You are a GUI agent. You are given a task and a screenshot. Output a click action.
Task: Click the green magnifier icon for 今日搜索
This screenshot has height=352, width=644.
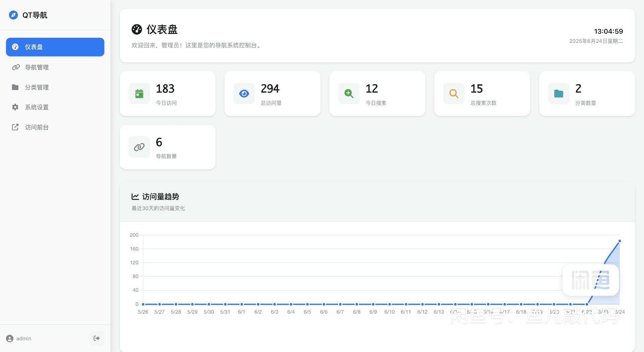click(x=349, y=94)
